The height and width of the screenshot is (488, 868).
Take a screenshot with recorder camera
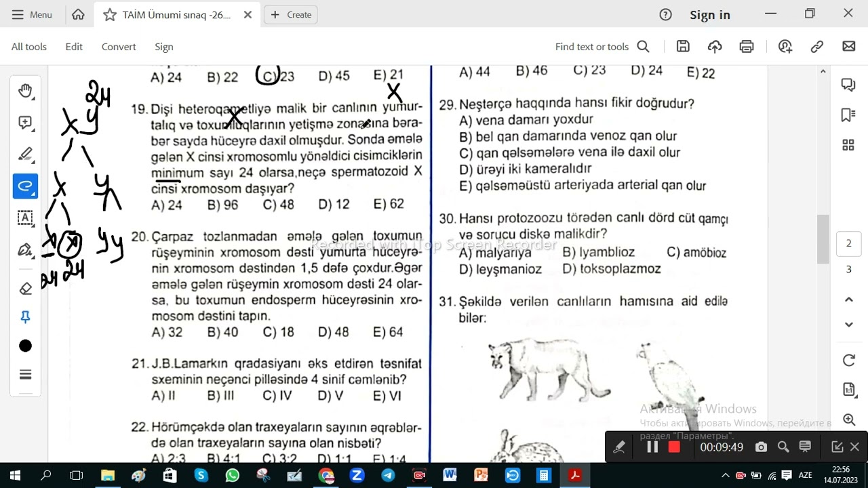(762, 447)
